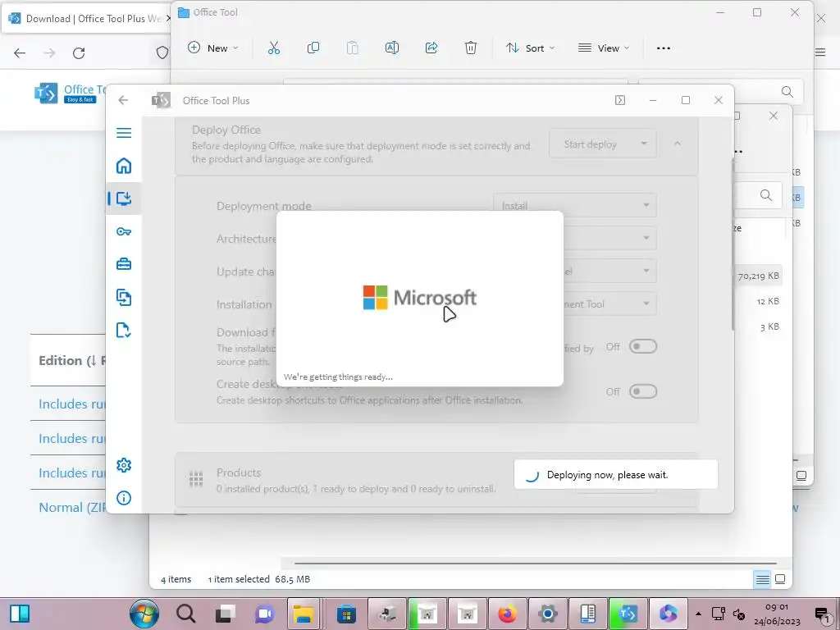The height and width of the screenshot is (630, 840).
Task: Click the Normal (ZIP) download link on webpage
Action: tap(72, 507)
